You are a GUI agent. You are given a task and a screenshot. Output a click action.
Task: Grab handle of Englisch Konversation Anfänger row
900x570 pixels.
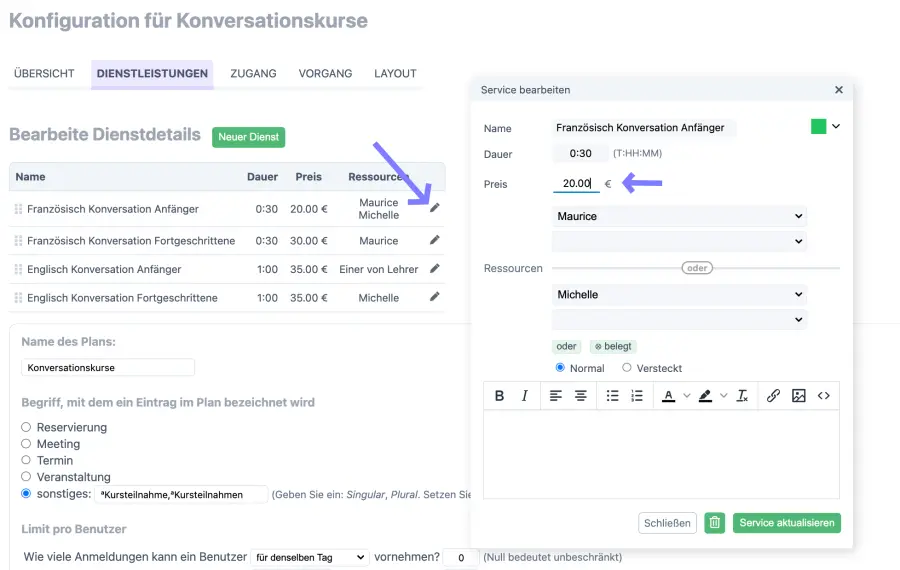pos(18,269)
